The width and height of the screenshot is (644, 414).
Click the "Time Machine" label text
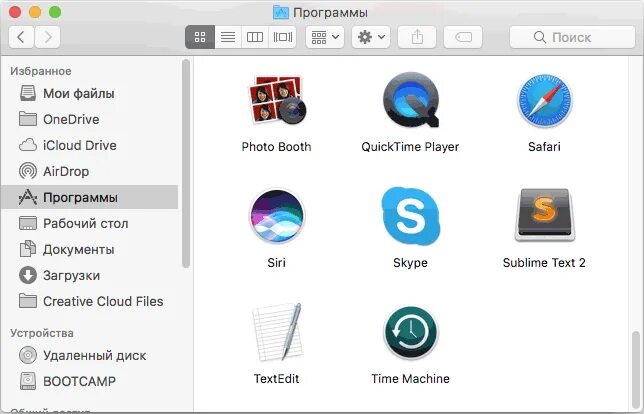(410, 378)
